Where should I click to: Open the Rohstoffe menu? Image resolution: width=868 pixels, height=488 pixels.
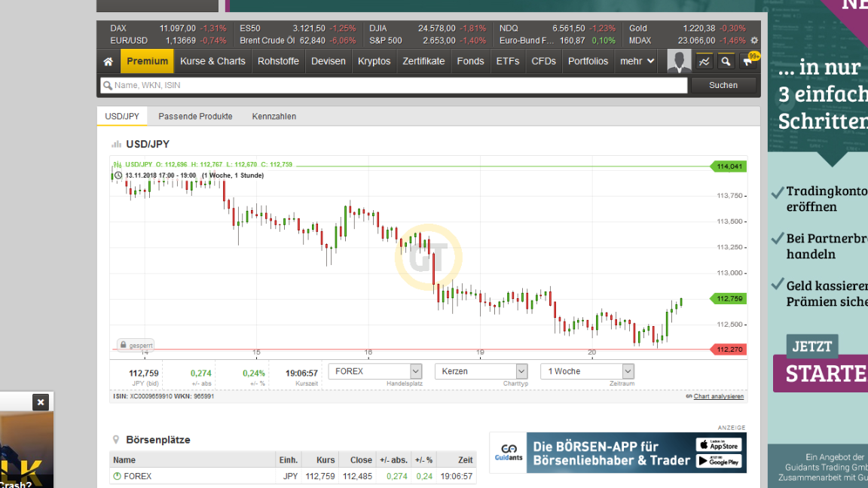(x=278, y=62)
